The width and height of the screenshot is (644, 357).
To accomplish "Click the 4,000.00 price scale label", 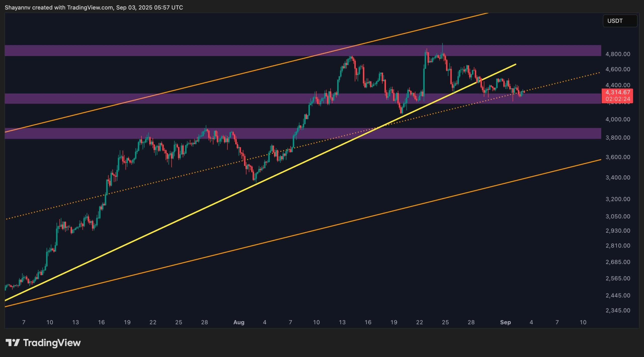I will coord(618,119).
